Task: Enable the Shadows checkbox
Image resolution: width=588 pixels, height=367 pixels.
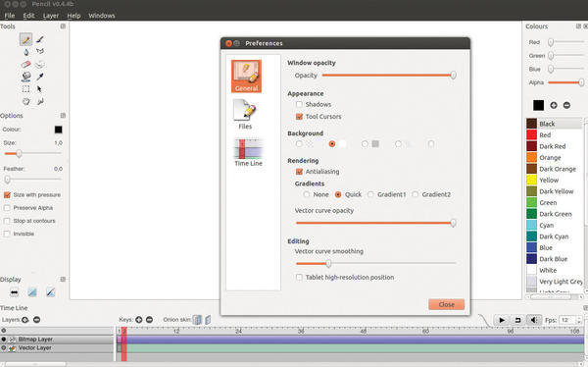Action: point(299,104)
